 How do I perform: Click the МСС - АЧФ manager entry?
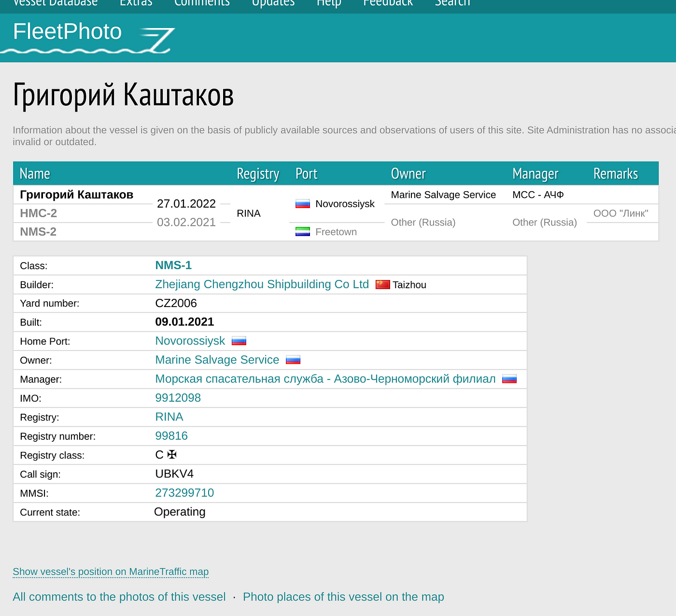tap(538, 195)
